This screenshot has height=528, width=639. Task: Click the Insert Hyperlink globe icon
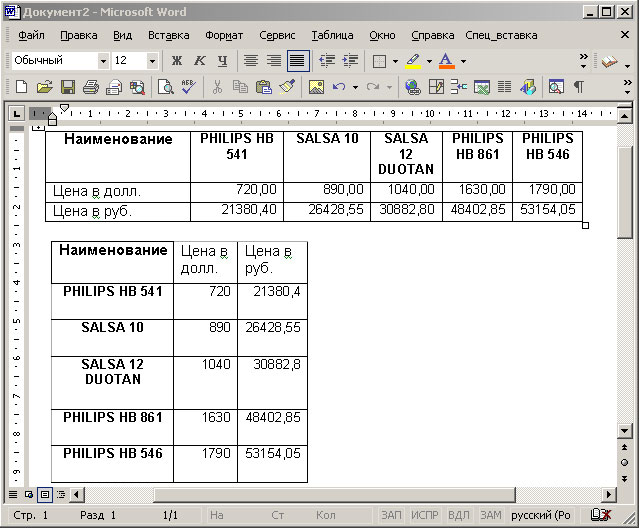click(413, 87)
